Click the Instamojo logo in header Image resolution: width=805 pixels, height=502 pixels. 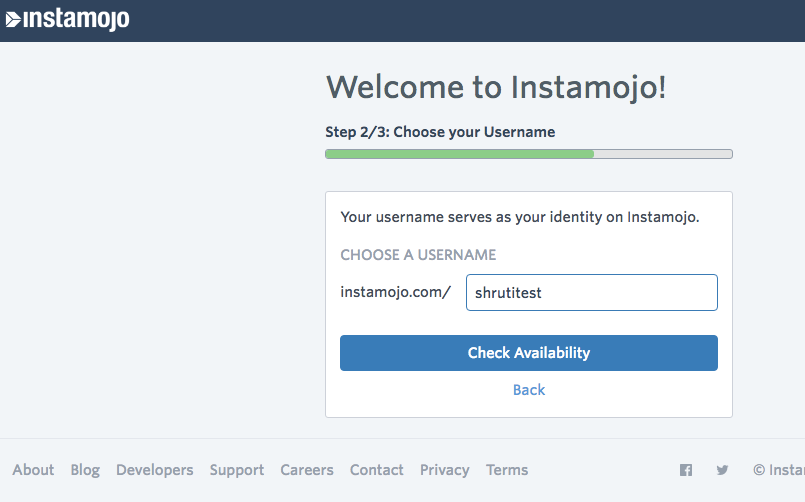point(67,19)
